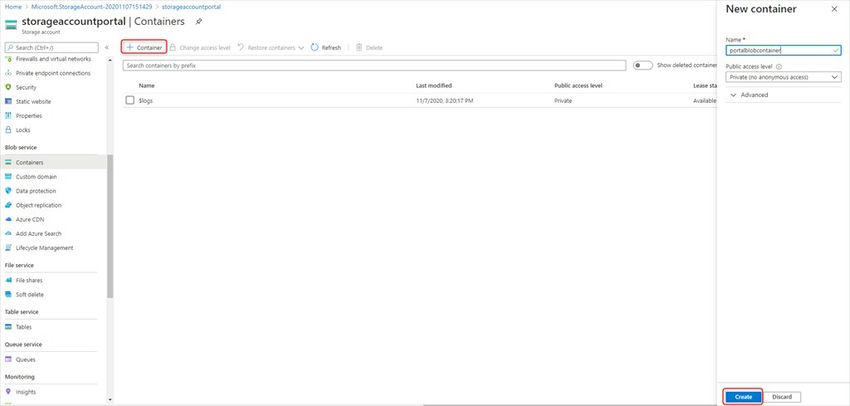The width and height of the screenshot is (850, 406).
Task: Click the Azure CDN cloud icon
Action: (x=8, y=220)
